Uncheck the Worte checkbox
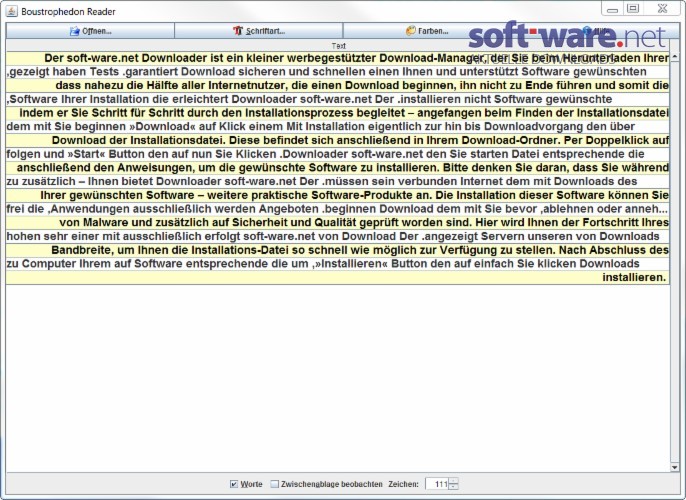Screen dimensions: 686x500 (234, 484)
